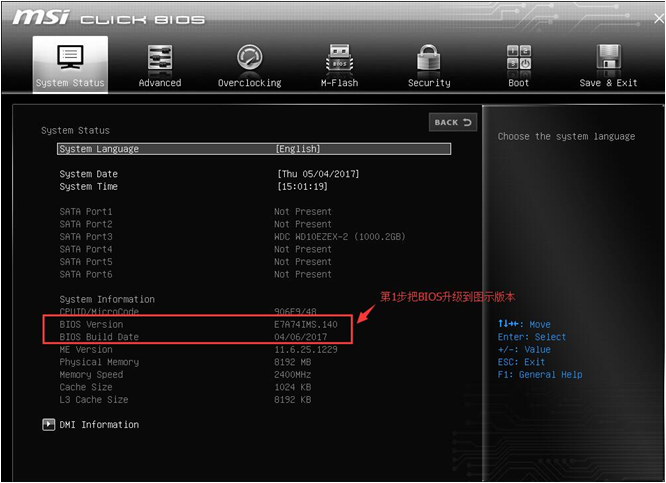Click the SATA Port2 label
The width and height of the screenshot is (666, 483).
(x=86, y=224)
